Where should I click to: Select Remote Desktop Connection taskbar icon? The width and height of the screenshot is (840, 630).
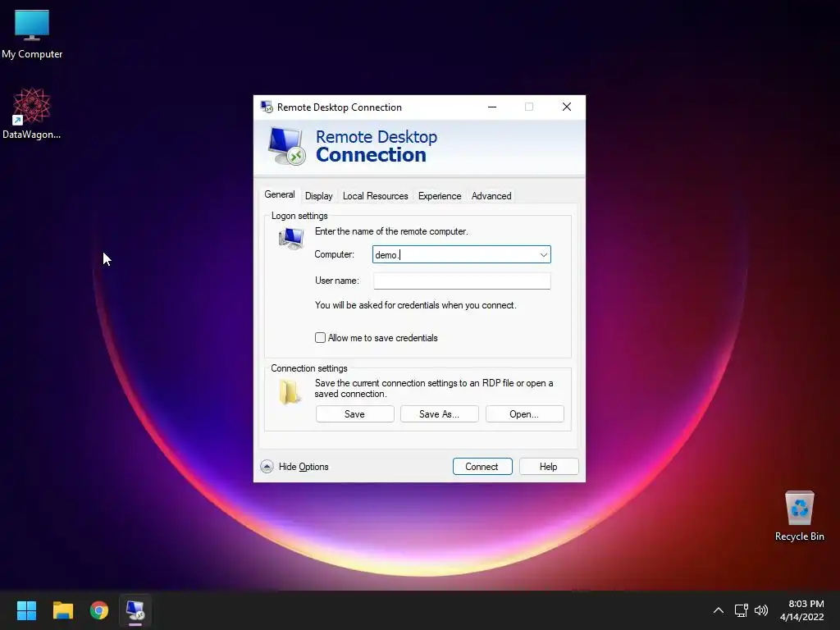tap(135, 610)
